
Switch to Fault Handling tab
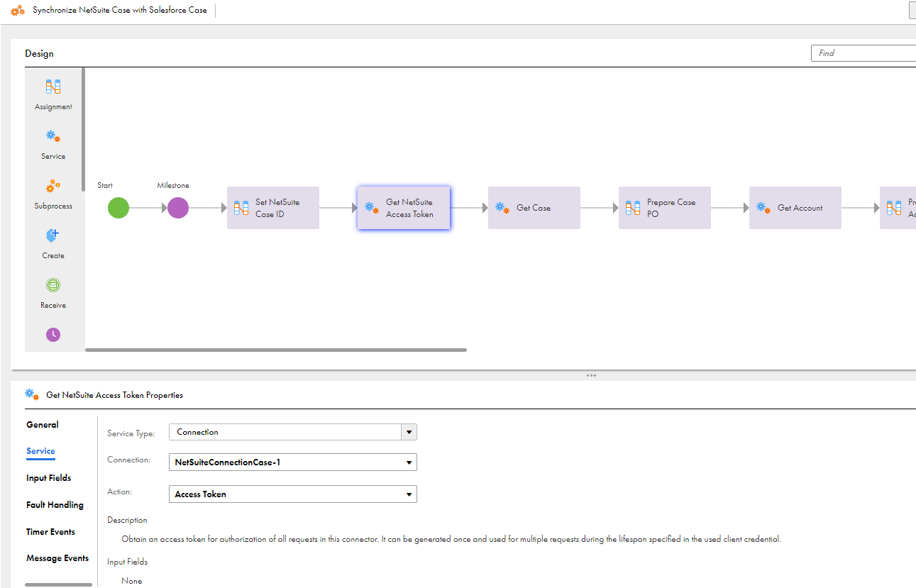point(55,505)
